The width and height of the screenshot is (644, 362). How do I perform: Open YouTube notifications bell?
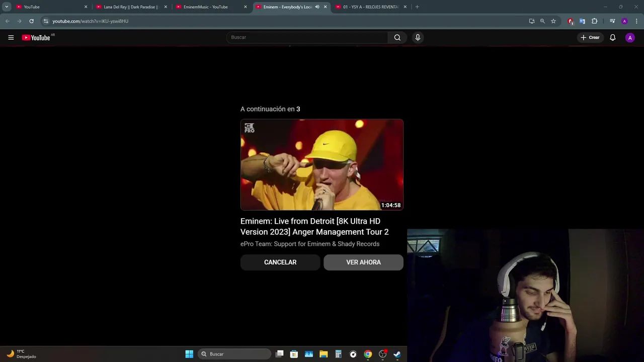coord(612,37)
